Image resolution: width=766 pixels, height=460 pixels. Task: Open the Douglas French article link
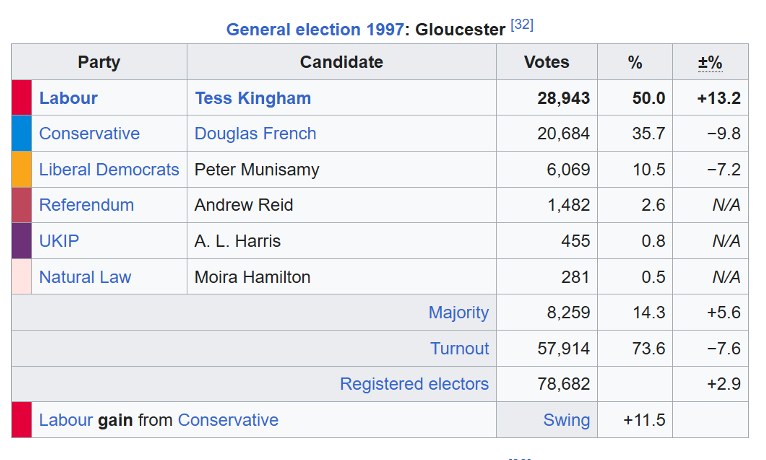(x=255, y=134)
